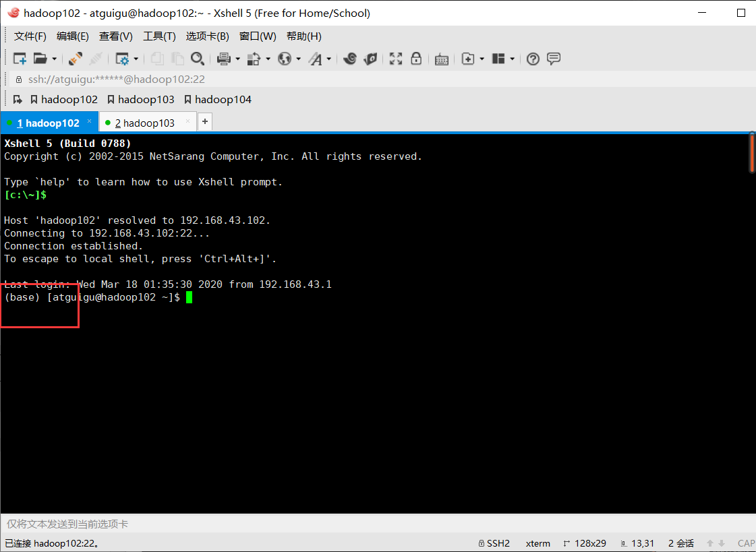Minimize the Xshell window
Image resolution: width=756 pixels, height=552 pixels.
coord(702,13)
